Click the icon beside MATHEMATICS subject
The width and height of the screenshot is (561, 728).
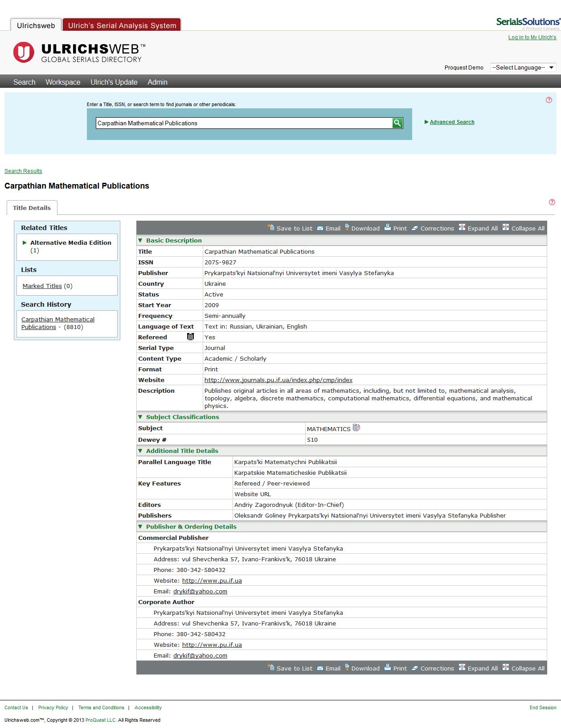point(356,428)
